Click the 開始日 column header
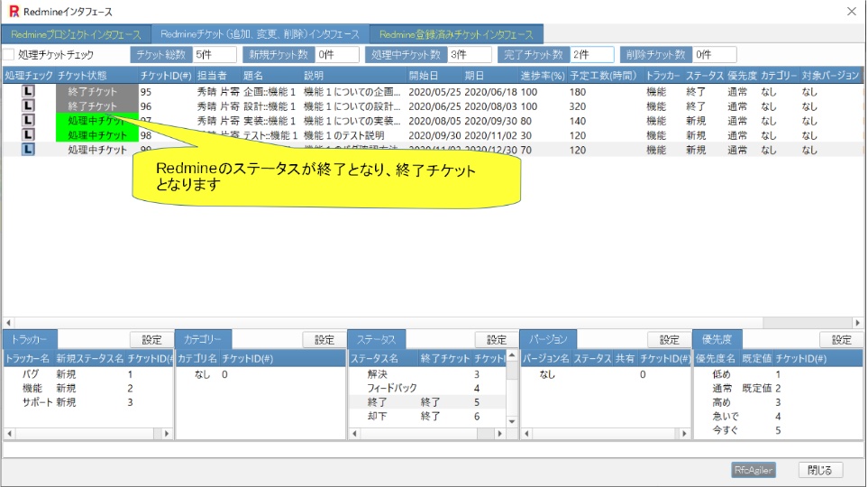This screenshot has height=487, width=868. pos(434,76)
